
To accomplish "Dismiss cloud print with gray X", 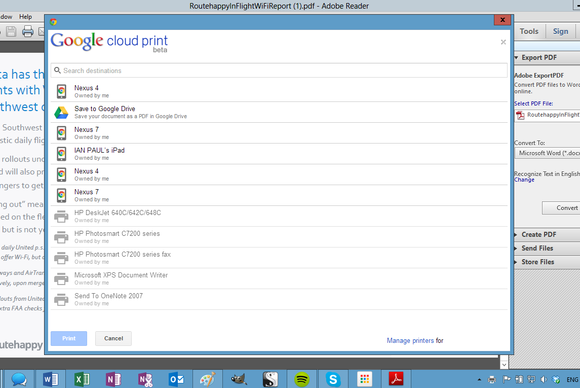I will point(503,42).
